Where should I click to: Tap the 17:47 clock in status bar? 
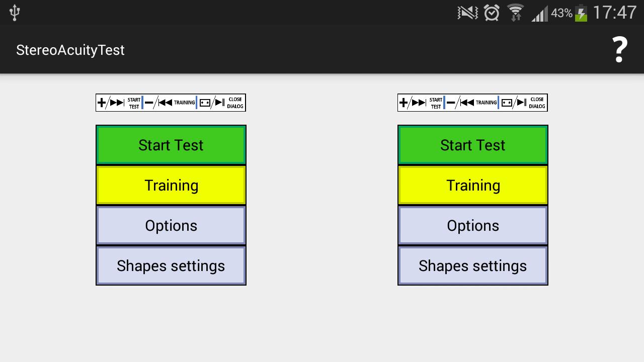pos(614,13)
